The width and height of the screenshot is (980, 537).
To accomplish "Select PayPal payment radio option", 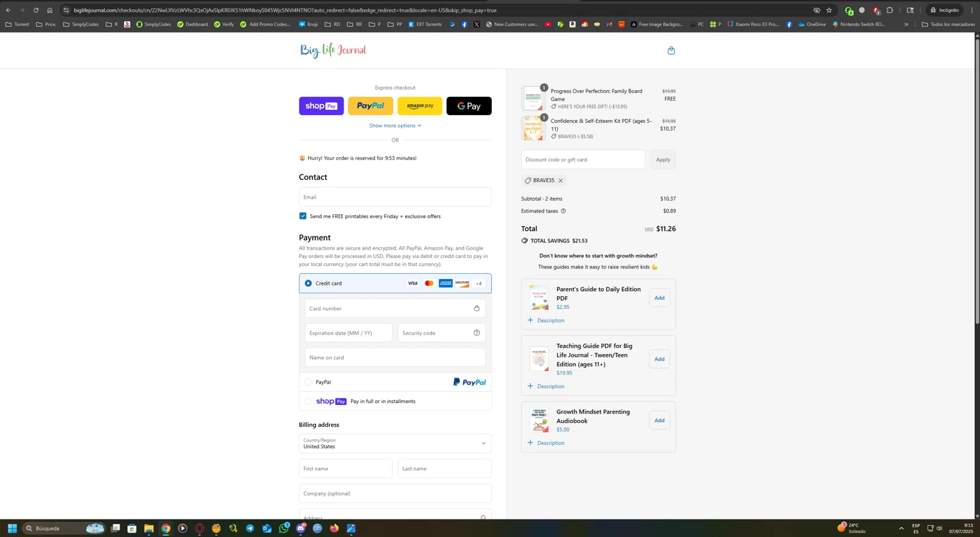I will [308, 382].
